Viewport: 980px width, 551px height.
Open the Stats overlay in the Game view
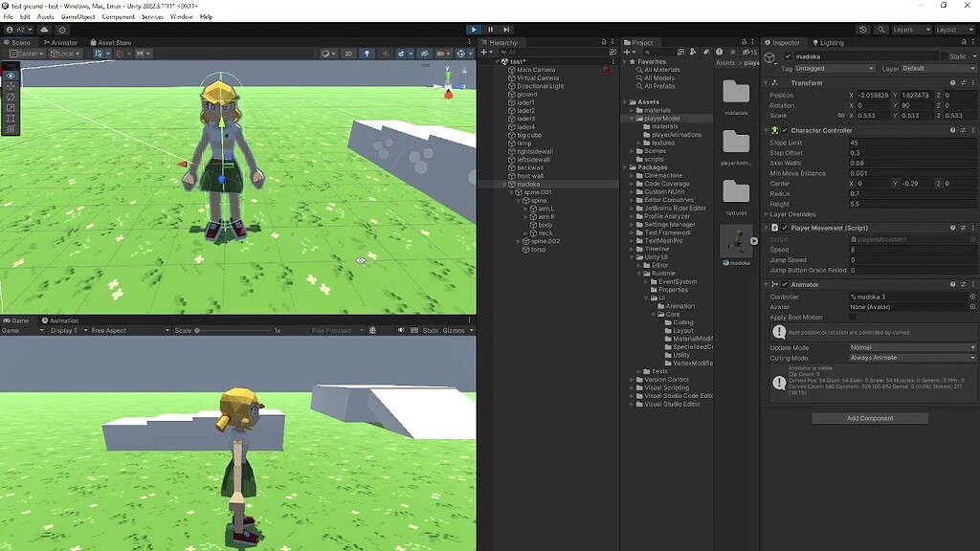[x=431, y=329]
